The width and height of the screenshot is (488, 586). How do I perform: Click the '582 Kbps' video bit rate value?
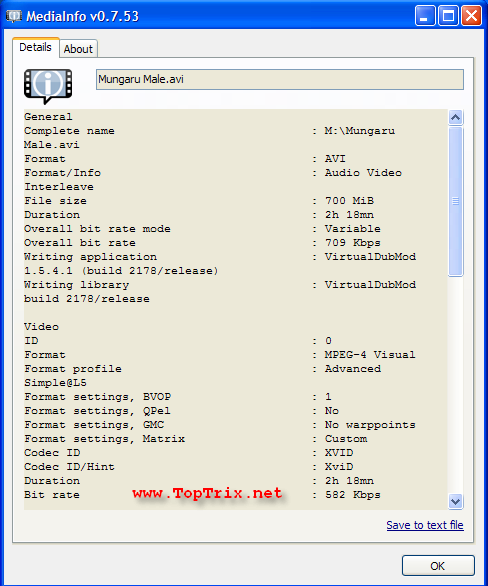click(x=353, y=495)
